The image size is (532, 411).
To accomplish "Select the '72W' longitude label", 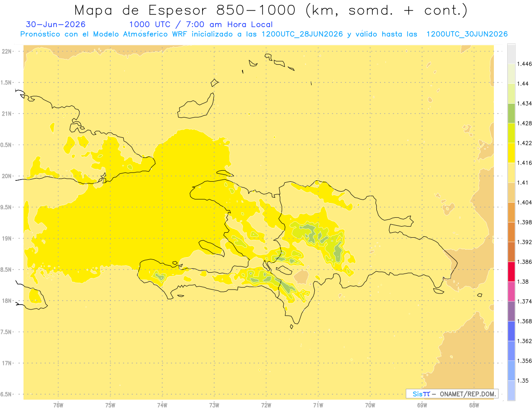I will (266, 405).
